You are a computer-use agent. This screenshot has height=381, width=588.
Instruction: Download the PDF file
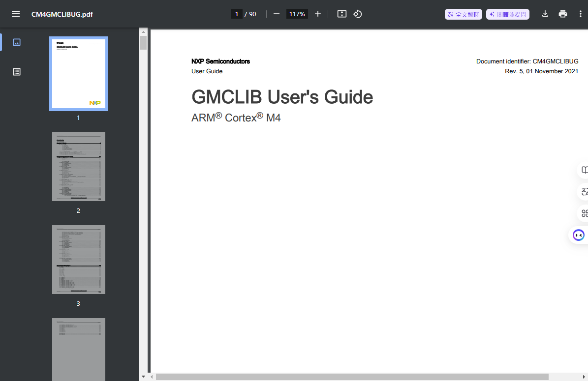tap(545, 14)
